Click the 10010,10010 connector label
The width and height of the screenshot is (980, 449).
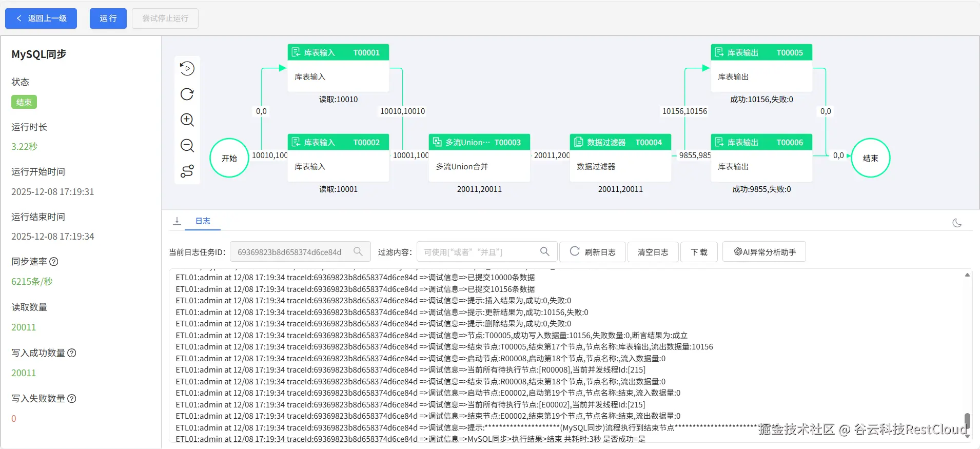402,111
